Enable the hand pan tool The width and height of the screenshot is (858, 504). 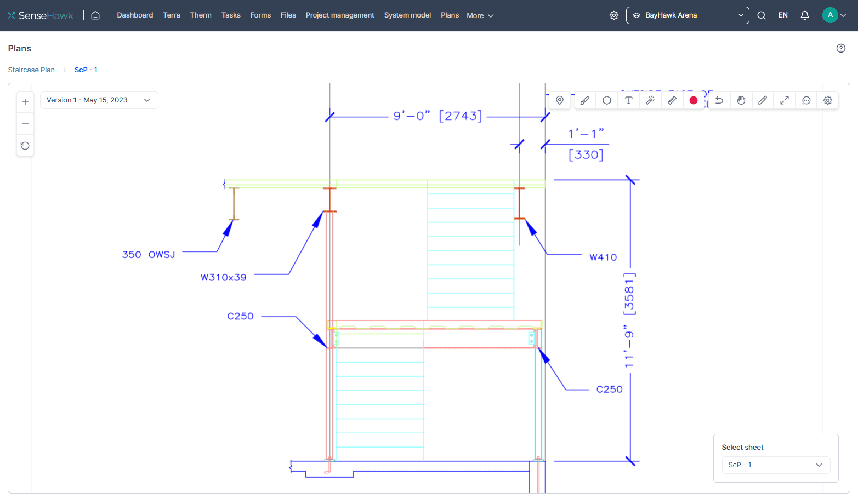click(741, 100)
